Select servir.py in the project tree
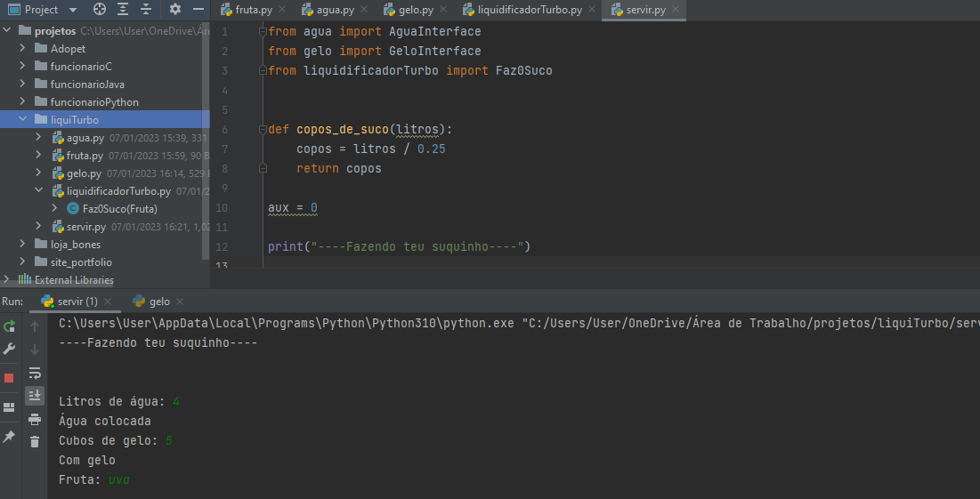The width and height of the screenshot is (980, 499). pyautogui.click(x=85, y=227)
